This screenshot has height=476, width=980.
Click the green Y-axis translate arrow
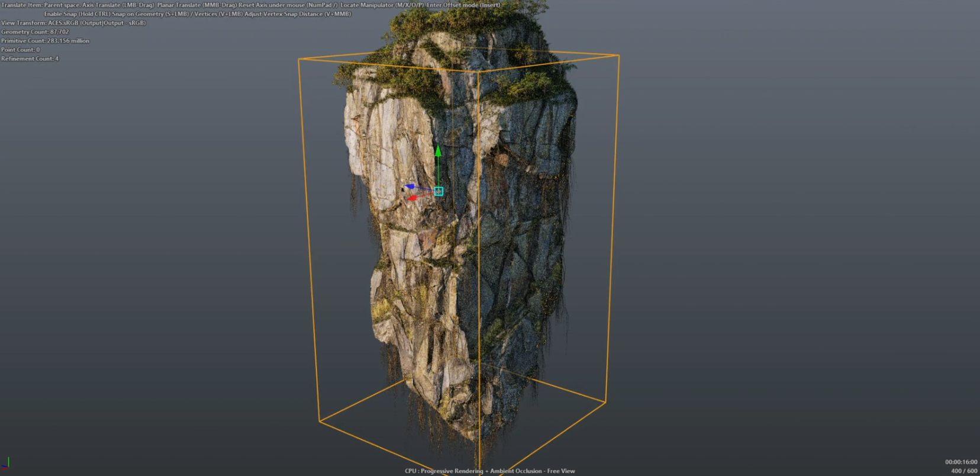click(438, 152)
